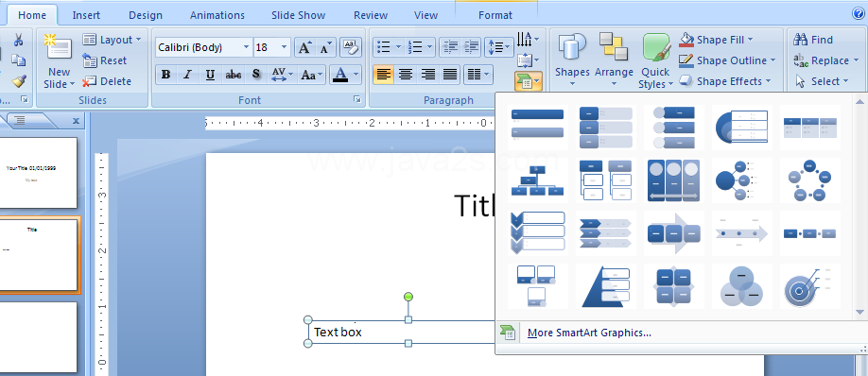Choose the Vertical Bullet List SmartArt layout

point(537,128)
